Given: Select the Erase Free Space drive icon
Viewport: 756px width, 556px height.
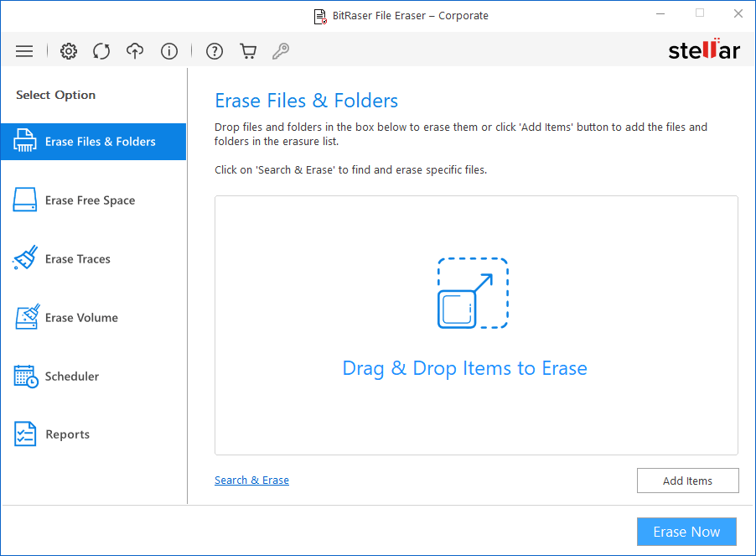Looking at the screenshot, I should click(24, 200).
